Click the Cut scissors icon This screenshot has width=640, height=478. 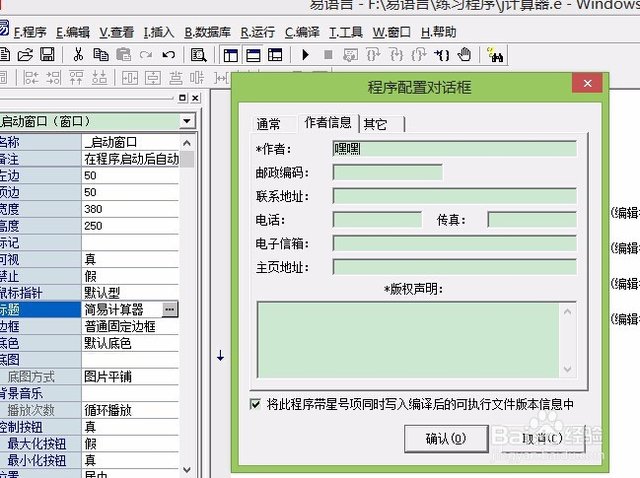(x=78, y=54)
